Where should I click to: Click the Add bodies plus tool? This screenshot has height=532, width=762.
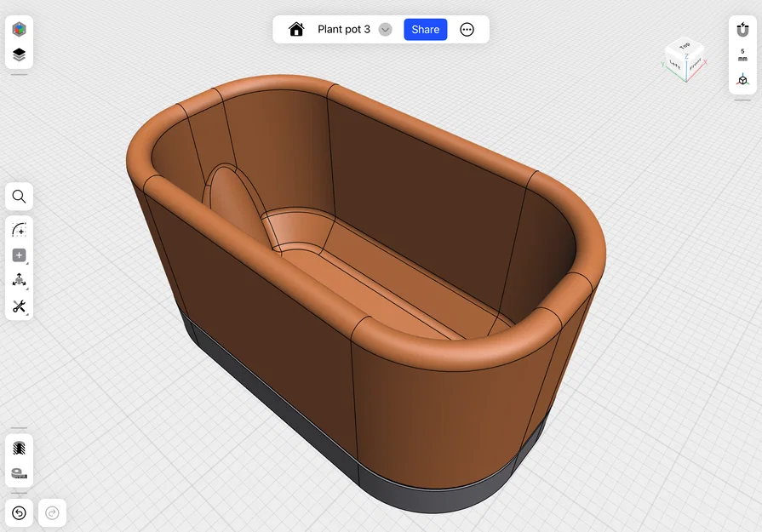coord(19,255)
